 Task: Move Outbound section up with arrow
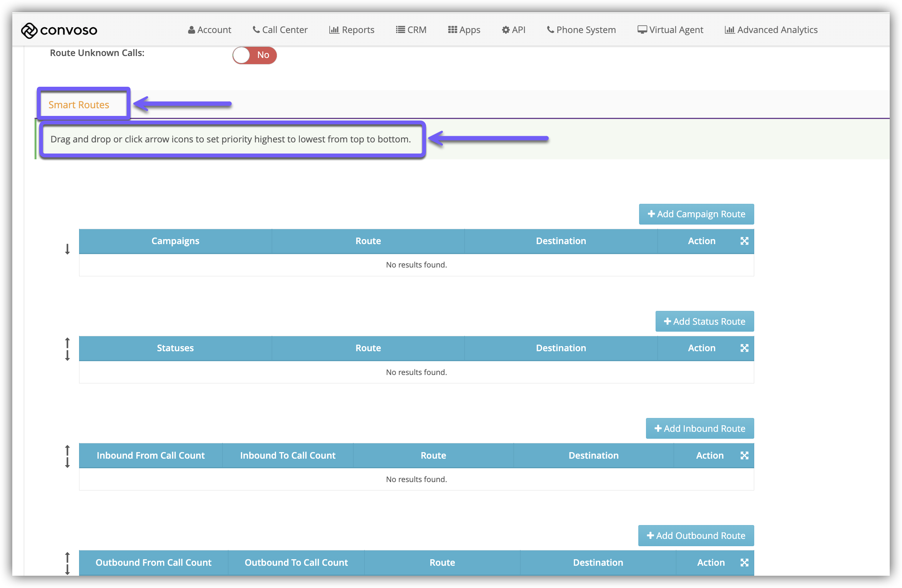(x=68, y=557)
